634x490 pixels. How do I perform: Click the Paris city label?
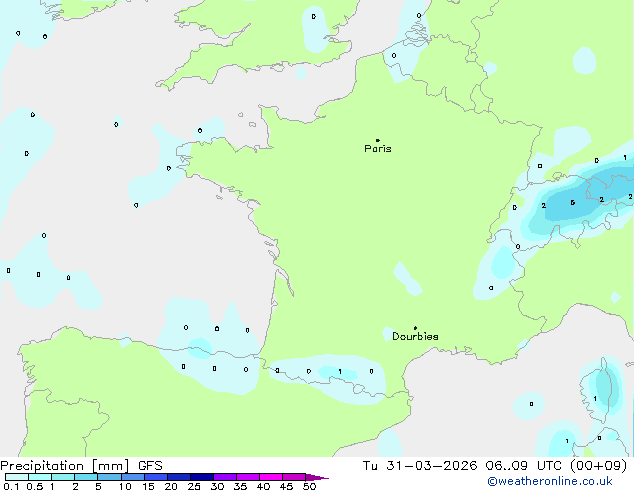[378, 149]
